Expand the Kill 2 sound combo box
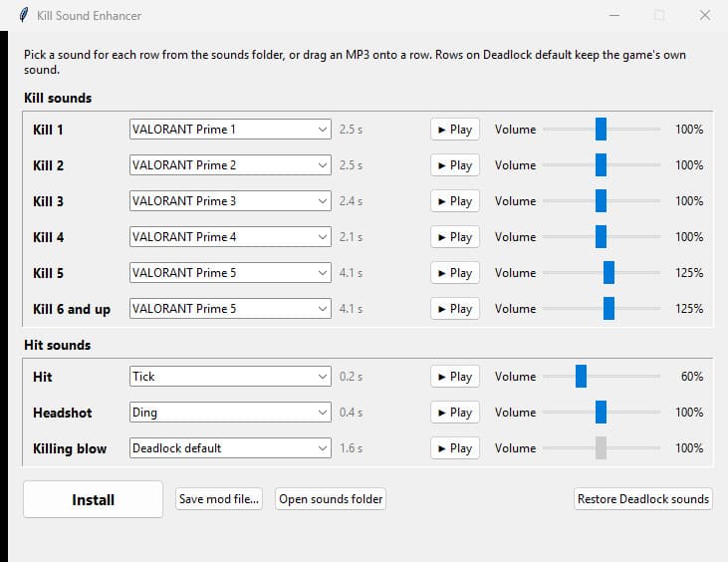Viewport: 728px width, 562px height. click(x=230, y=165)
